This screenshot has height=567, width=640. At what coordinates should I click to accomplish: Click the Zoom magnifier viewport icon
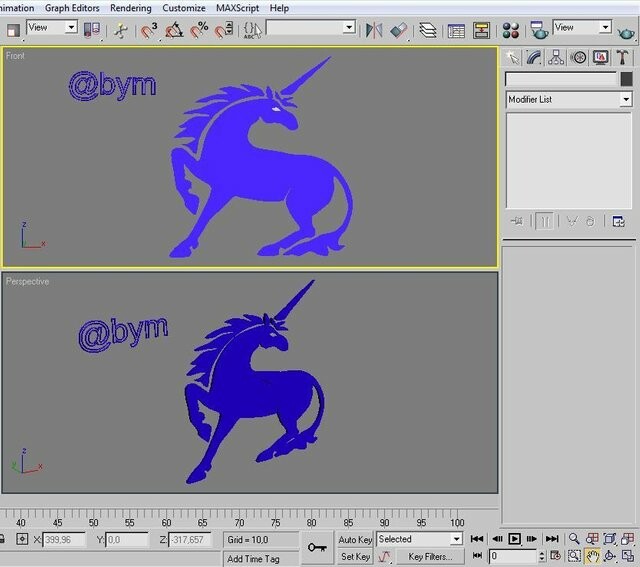574,539
